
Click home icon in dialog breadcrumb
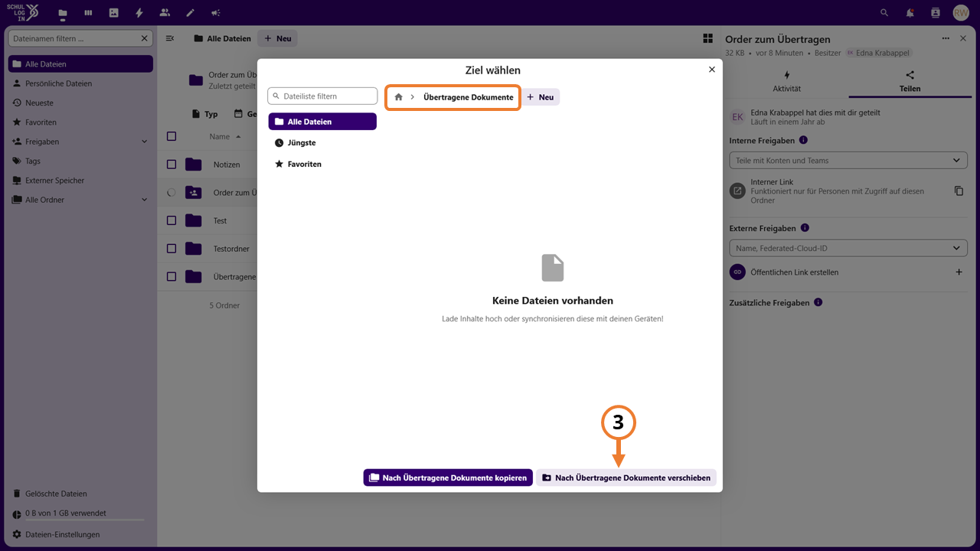pos(398,97)
